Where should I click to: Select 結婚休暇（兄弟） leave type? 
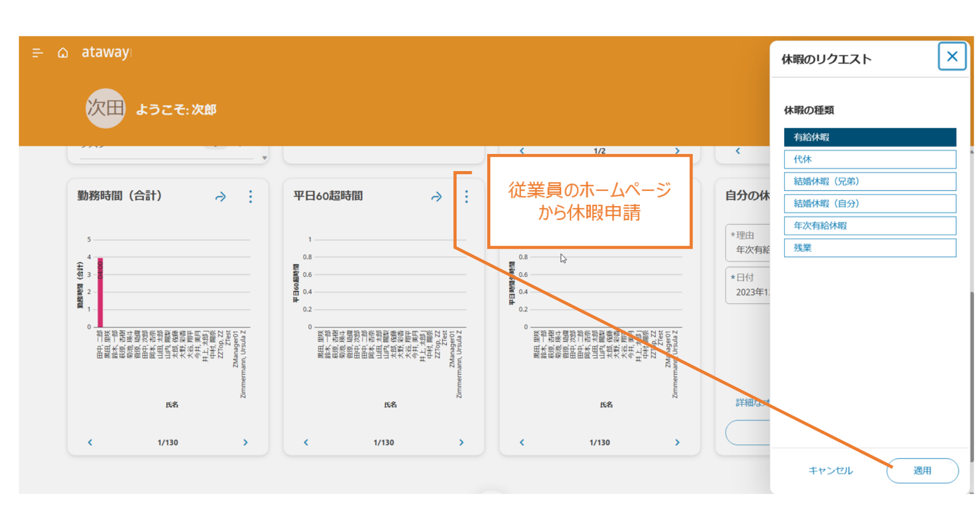[870, 181]
